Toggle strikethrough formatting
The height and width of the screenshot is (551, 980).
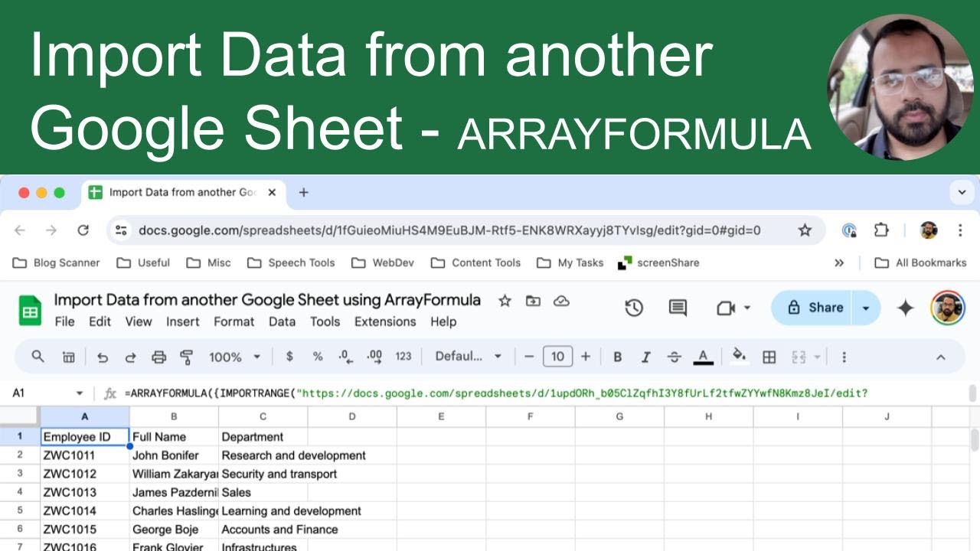[675, 357]
